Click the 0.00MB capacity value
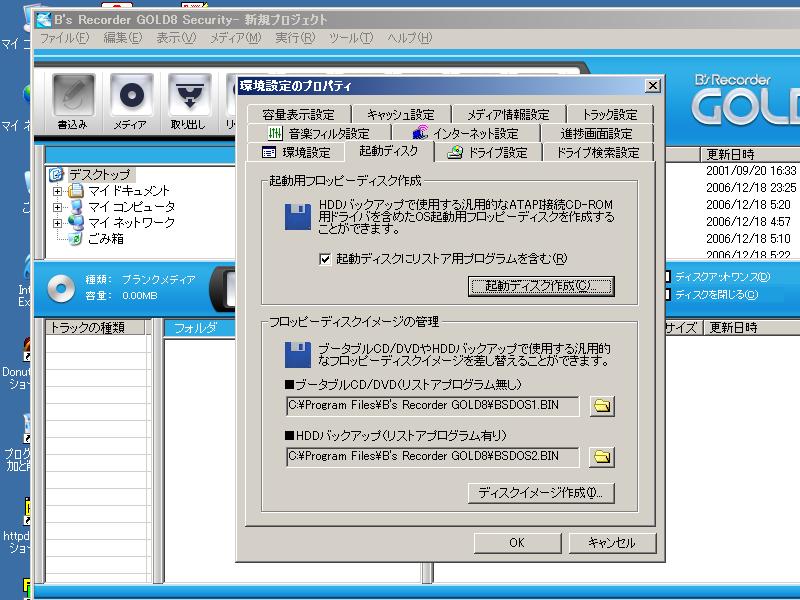This screenshot has width=800, height=600. point(140,296)
